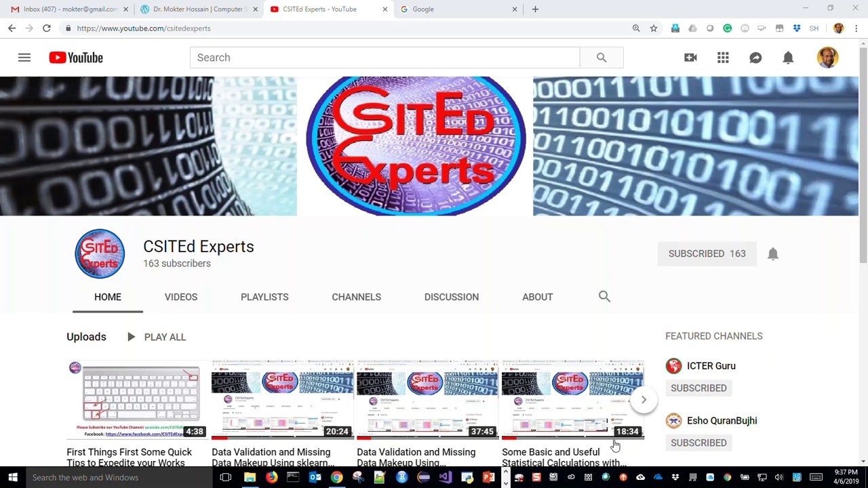Viewport: 868px width, 488px height.
Task: Launch Firefox from taskbar
Action: point(271,477)
